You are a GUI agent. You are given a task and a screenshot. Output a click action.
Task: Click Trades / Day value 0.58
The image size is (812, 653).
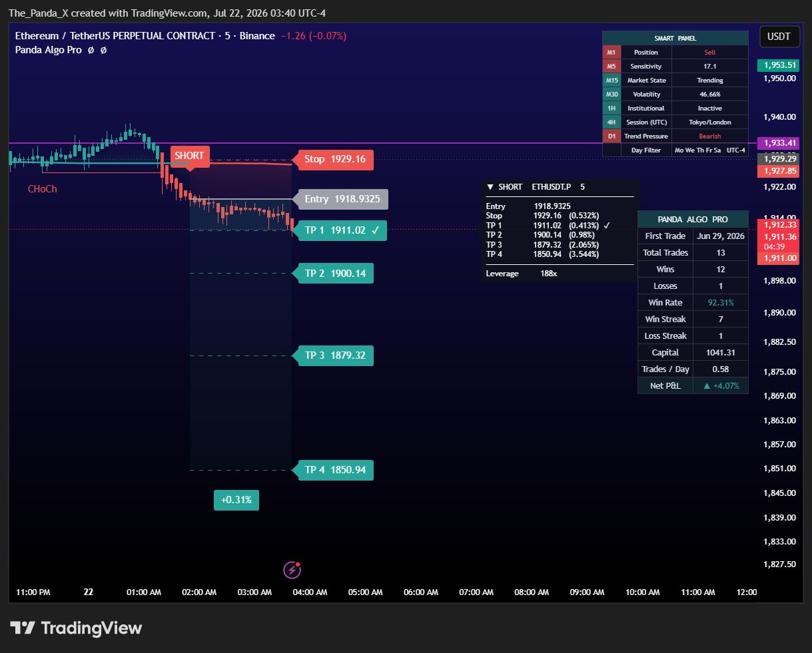tap(721, 369)
